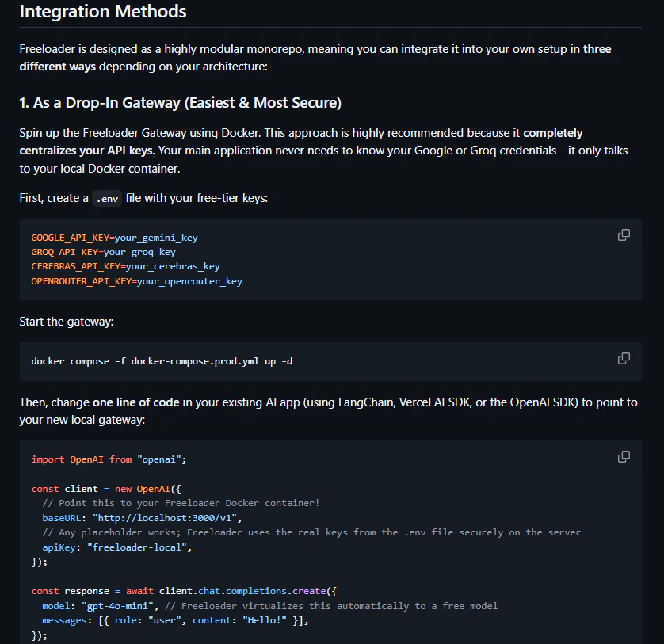
Task: Click the bold 'centralizes your API keys' text
Action: tap(87, 151)
